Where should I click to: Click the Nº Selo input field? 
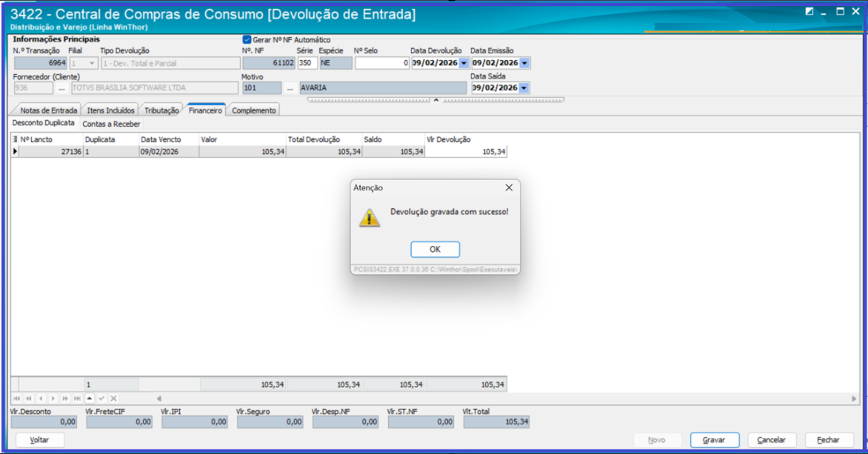coord(382,63)
